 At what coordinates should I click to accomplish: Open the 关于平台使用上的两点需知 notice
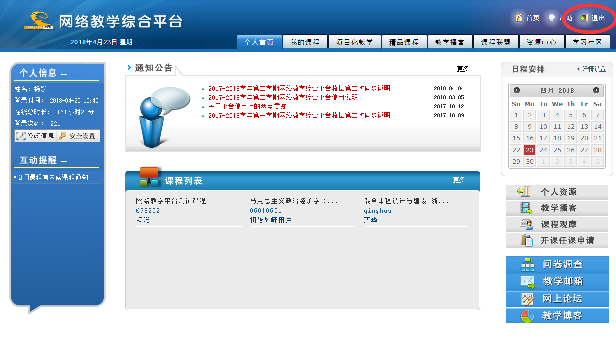click(247, 107)
